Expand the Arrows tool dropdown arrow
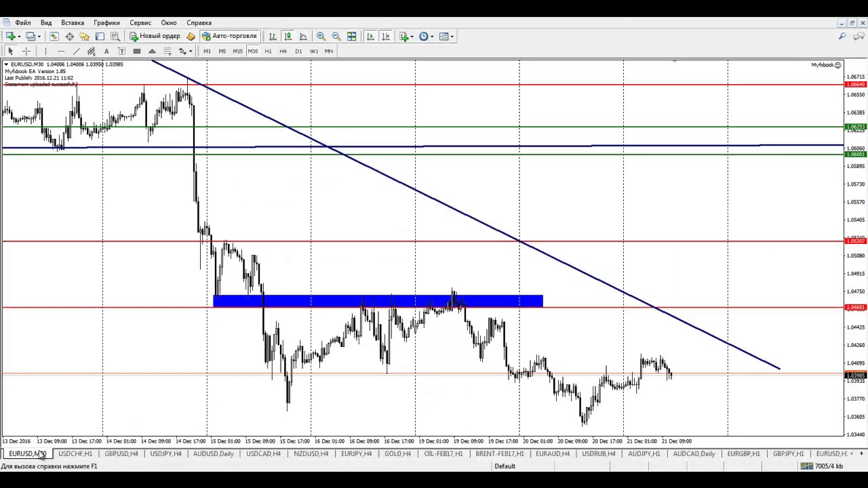 click(191, 51)
